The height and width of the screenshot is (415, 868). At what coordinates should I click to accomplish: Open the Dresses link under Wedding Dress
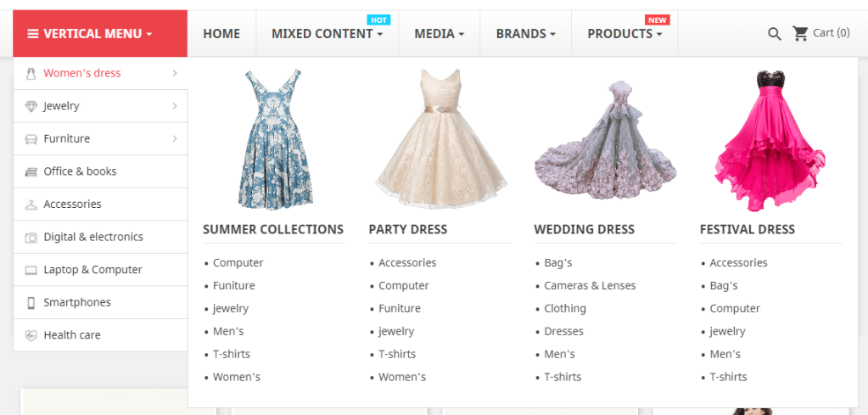click(x=563, y=332)
